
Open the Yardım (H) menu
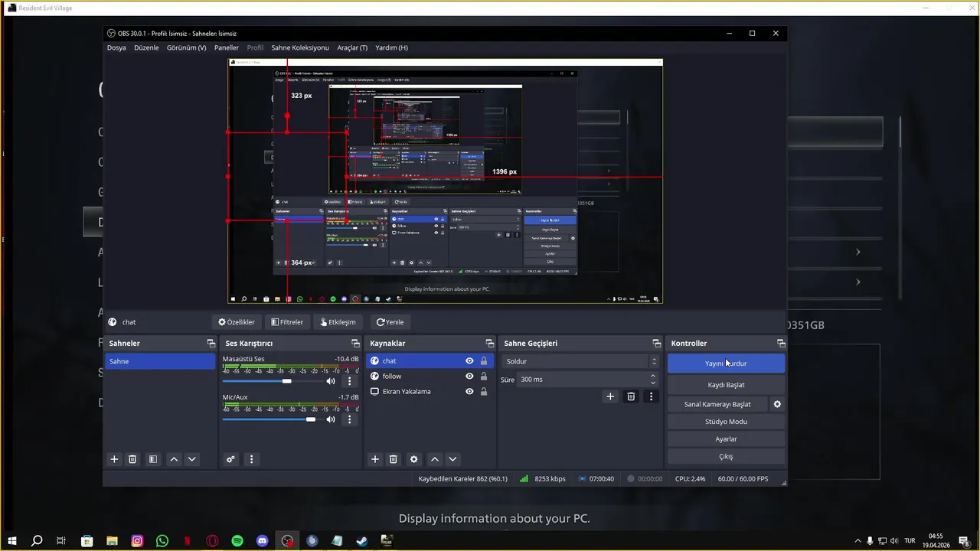[x=391, y=47]
